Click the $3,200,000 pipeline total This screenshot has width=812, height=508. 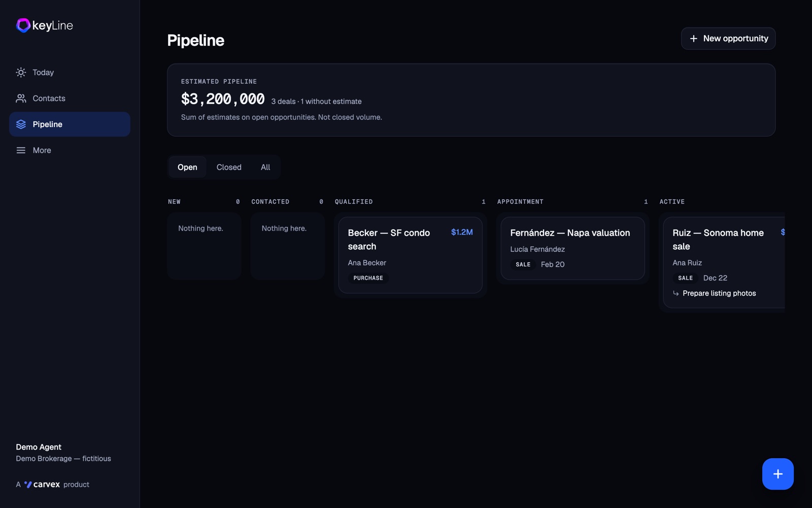coord(223,99)
